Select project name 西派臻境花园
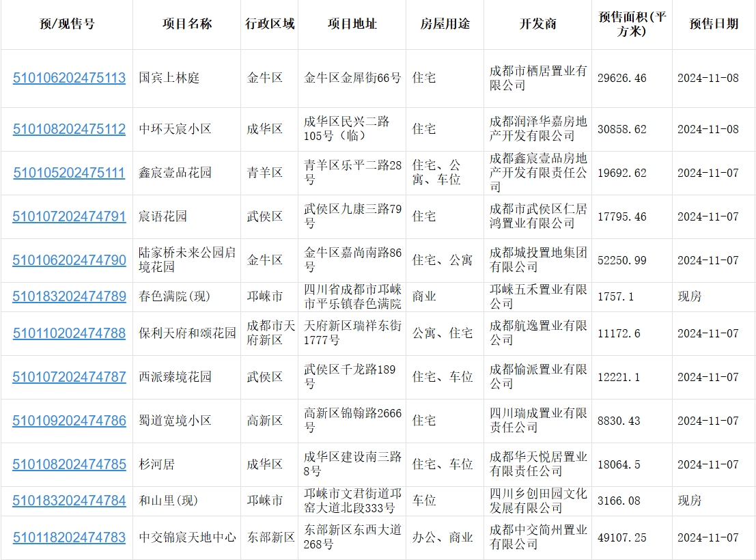This screenshot has height=560, width=756. point(175,377)
